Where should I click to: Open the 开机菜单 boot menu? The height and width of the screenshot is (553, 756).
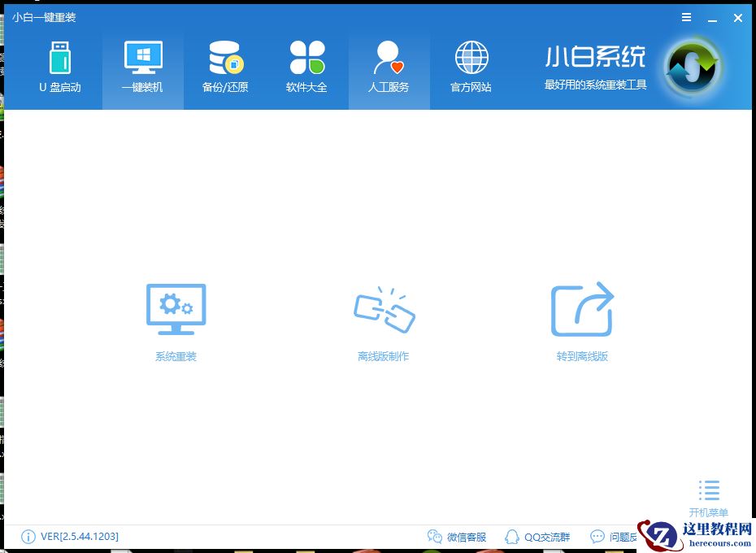[x=708, y=496]
